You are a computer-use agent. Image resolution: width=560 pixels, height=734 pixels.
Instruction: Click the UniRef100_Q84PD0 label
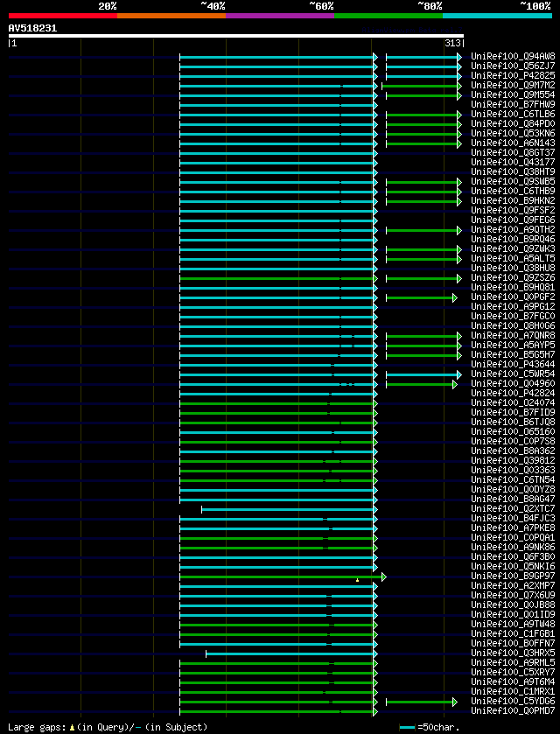pyautogui.click(x=513, y=124)
